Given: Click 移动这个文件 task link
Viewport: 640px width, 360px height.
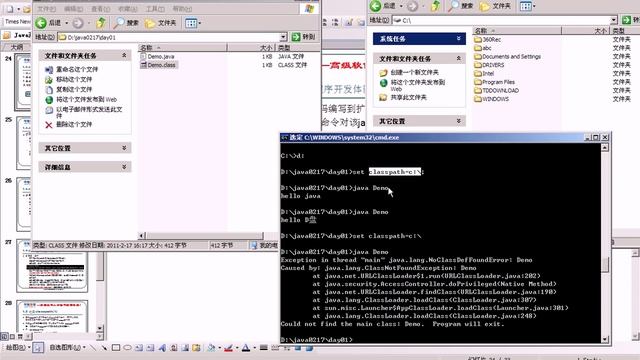Looking at the screenshot, I should 74,79.
